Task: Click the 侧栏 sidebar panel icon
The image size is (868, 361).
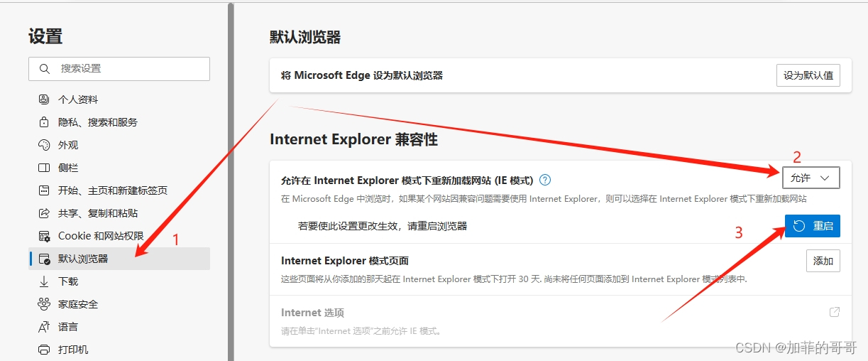Action: coord(44,168)
